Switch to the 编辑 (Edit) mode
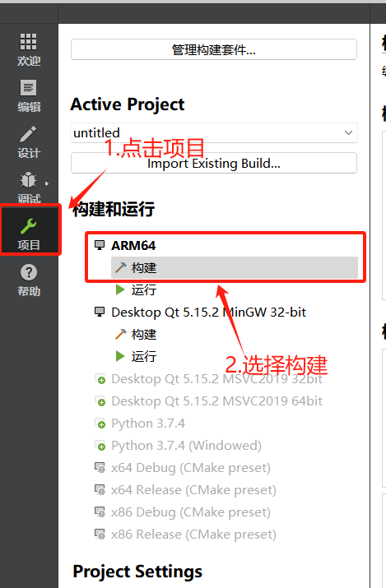The width and height of the screenshot is (386, 588). 29,96
